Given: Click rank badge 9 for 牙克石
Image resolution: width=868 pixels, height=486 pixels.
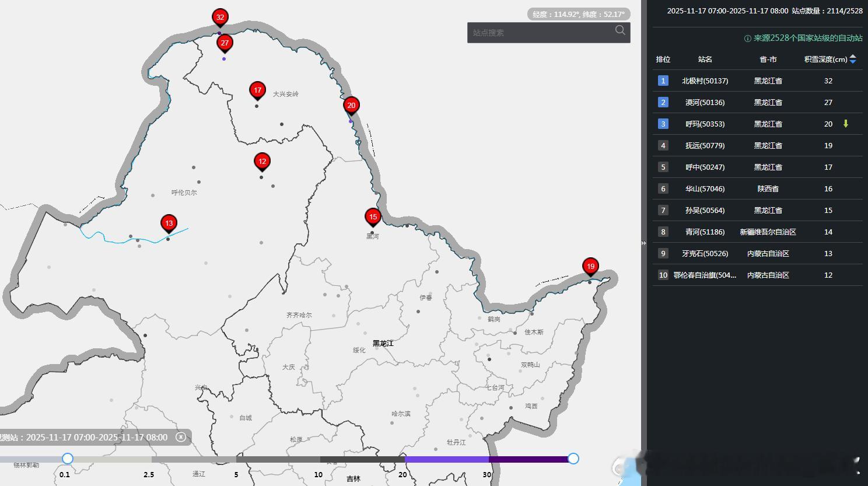Looking at the screenshot, I should (663, 253).
